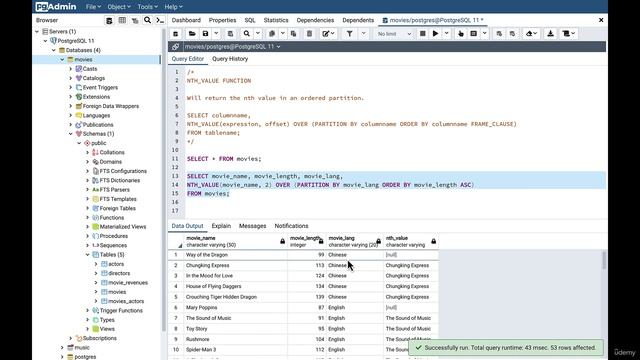Screen dimensions: 640x360
Task: Click the connection status link icon
Action: [x=176, y=47]
